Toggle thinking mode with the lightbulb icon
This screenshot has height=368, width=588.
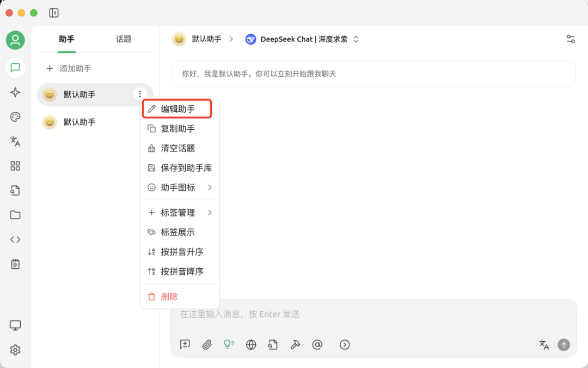pos(228,345)
